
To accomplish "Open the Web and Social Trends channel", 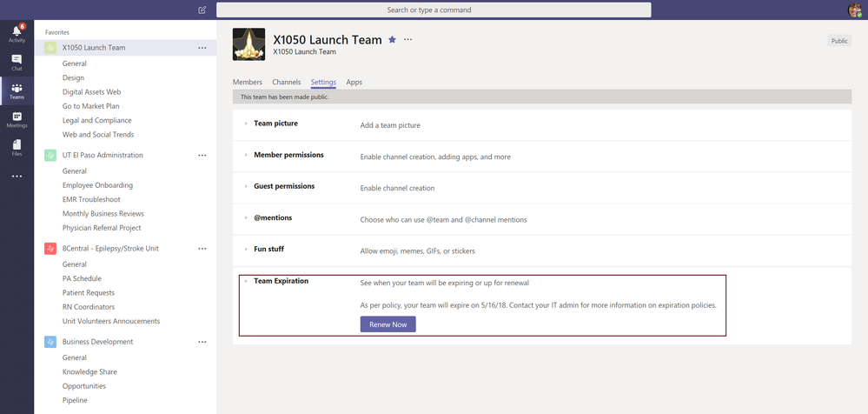I will (98, 134).
